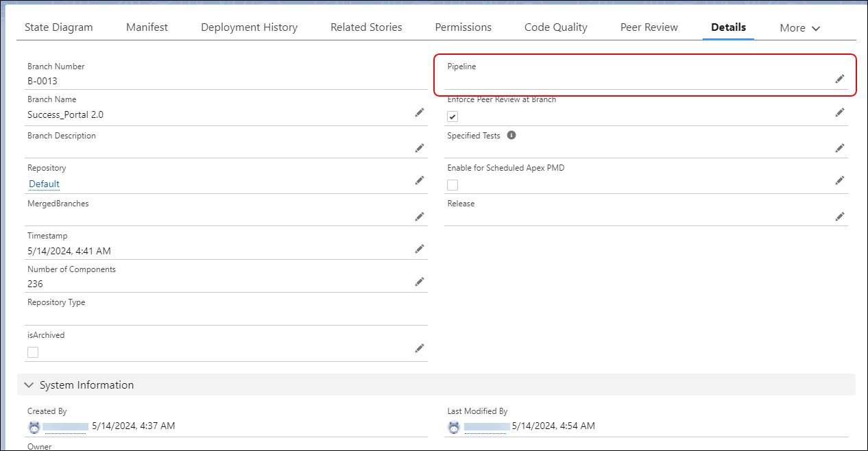Edit Enable for Scheduled Apex PMD pencil
Image resolution: width=868 pixels, height=451 pixels.
pos(839,180)
